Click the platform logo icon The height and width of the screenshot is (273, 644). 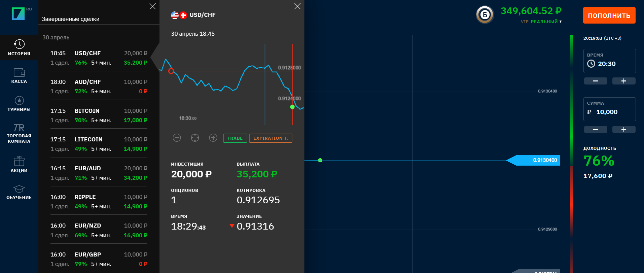click(19, 14)
